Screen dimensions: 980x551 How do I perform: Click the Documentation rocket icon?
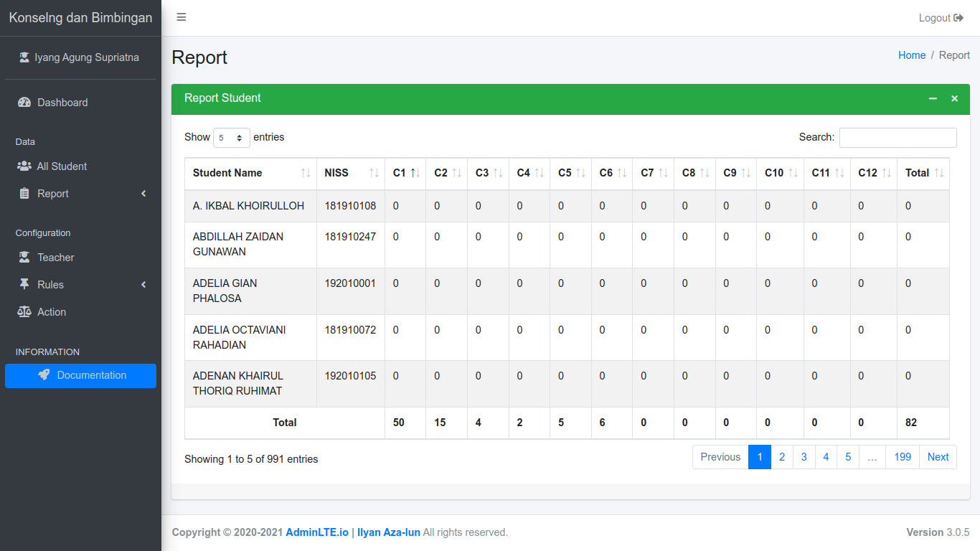(x=44, y=375)
